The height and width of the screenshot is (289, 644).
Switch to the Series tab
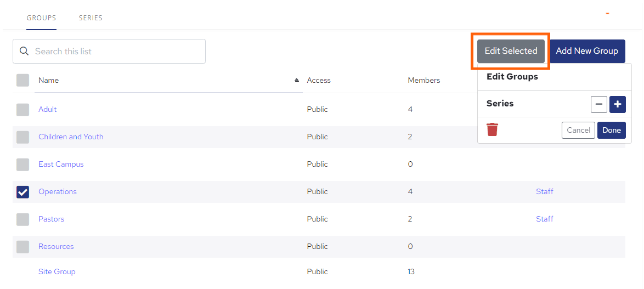pyautogui.click(x=91, y=18)
